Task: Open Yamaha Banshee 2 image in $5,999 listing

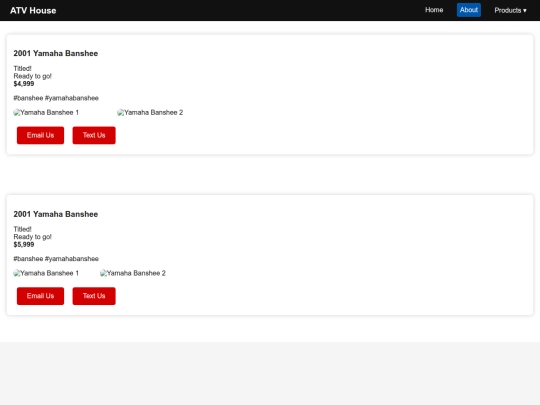Action: 133,273
